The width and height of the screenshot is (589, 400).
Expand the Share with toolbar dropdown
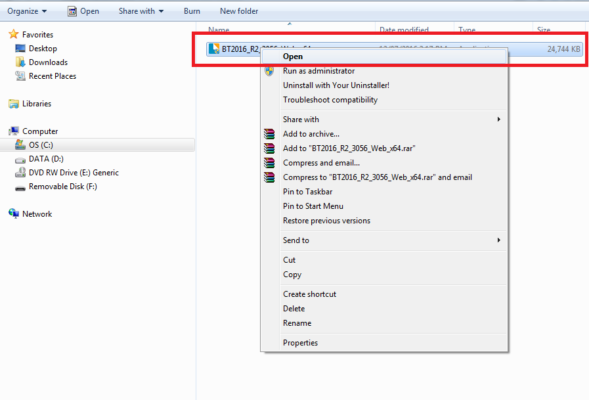(x=141, y=11)
